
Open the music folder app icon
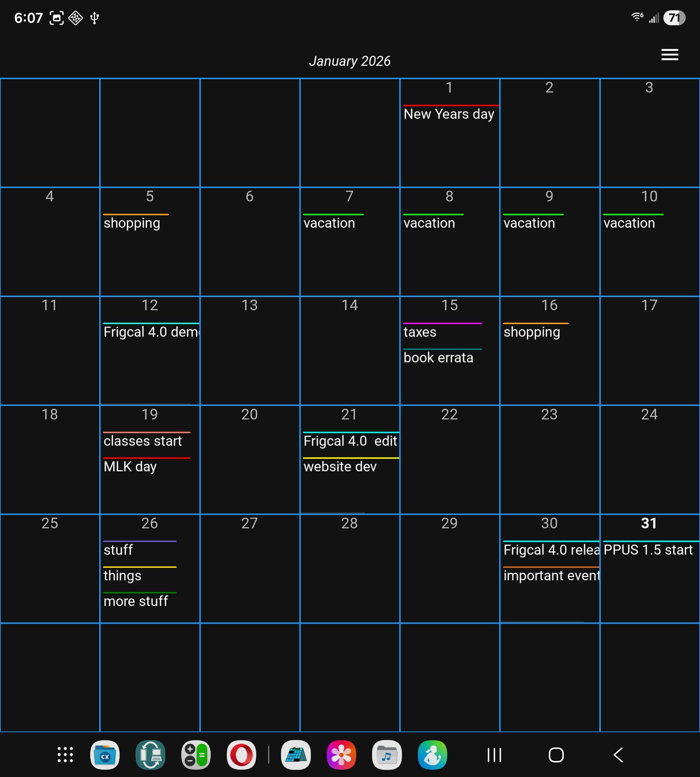[x=387, y=755]
